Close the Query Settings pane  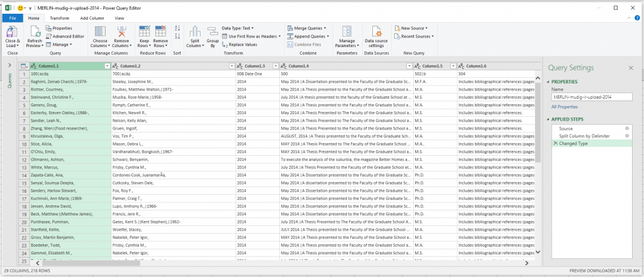(x=631, y=67)
